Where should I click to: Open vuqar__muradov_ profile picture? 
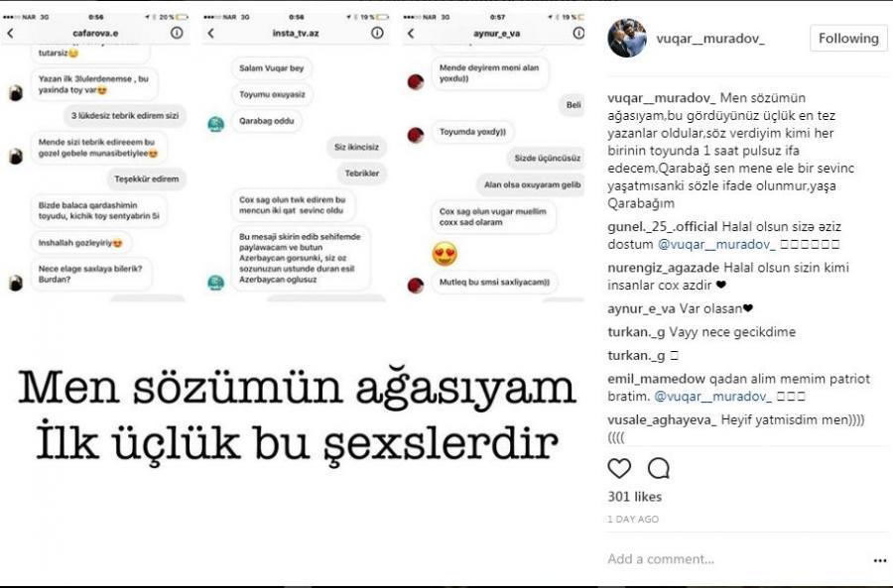(627, 38)
